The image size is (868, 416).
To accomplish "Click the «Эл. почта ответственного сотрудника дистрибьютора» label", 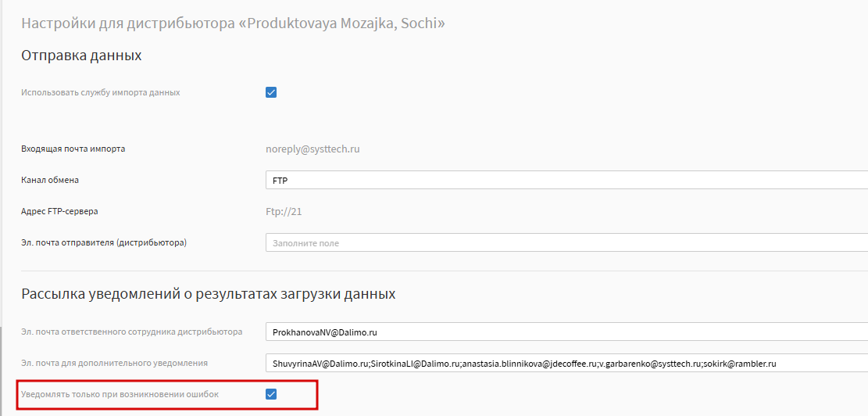I will point(132,332).
